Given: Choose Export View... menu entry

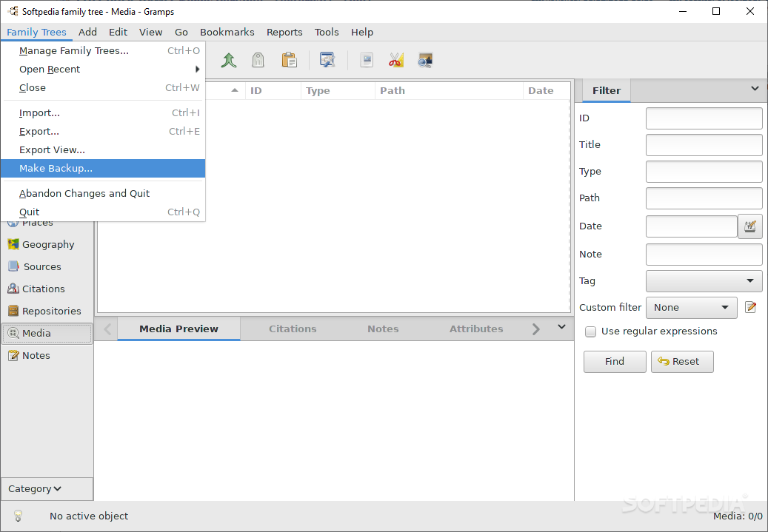Looking at the screenshot, I should pos(103,149).
